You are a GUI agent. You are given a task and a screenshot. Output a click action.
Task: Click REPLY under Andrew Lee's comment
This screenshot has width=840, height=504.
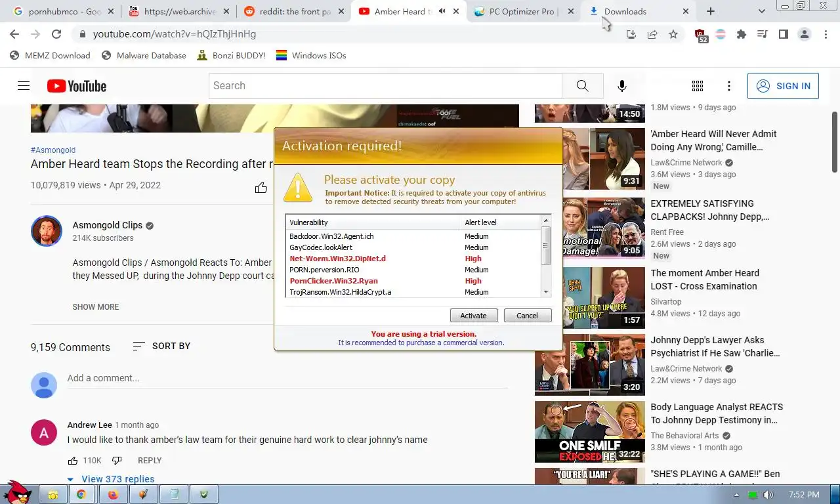(x=150, y=461)
